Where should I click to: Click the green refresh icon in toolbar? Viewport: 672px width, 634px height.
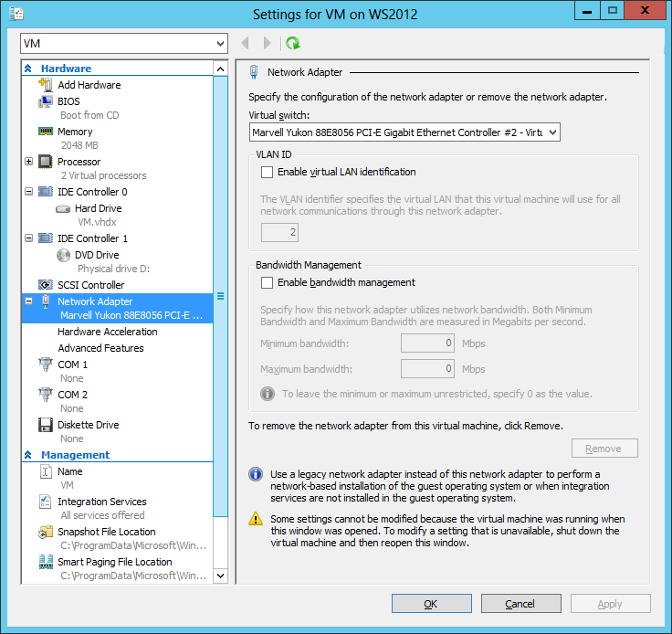pyautogui.click(x=292, y=43)
